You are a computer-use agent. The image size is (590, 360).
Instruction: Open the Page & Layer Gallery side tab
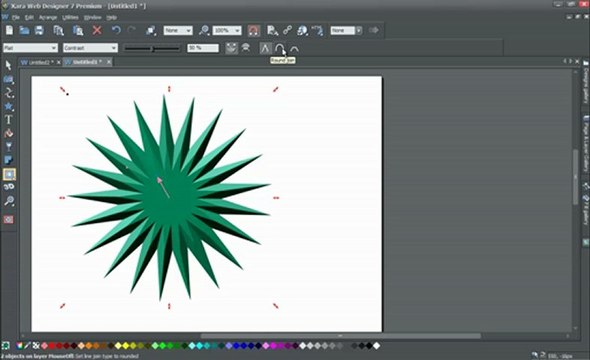pyautogui.click(x=586, y=144)
